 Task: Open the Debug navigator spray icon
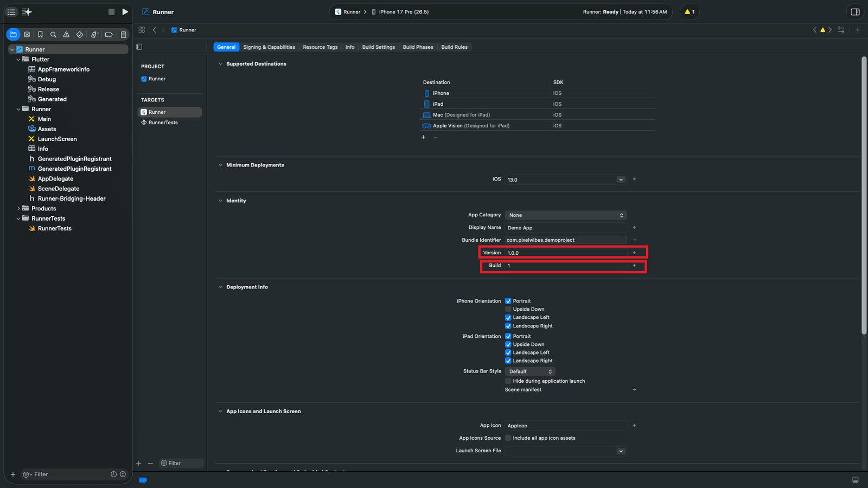pyautogui.click(x=94, y=34)
